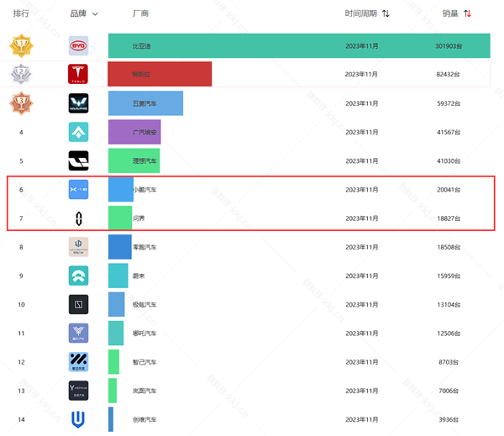Open the 问界 manufacturer name
The height and width of the screenshot is (436, 504).
(x=127, y=218)
